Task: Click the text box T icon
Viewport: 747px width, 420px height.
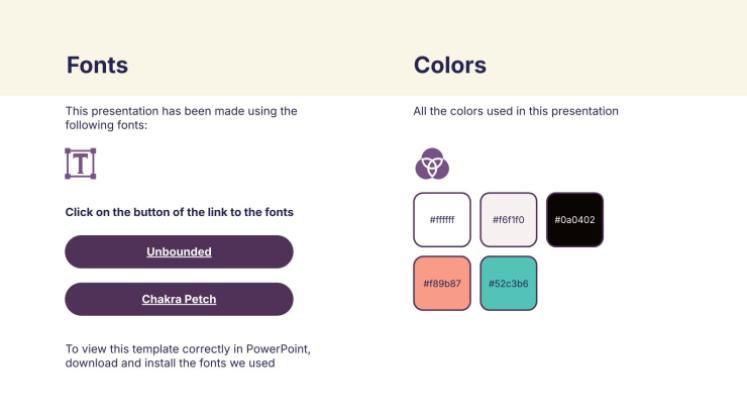Action: (x=81, y=164)
